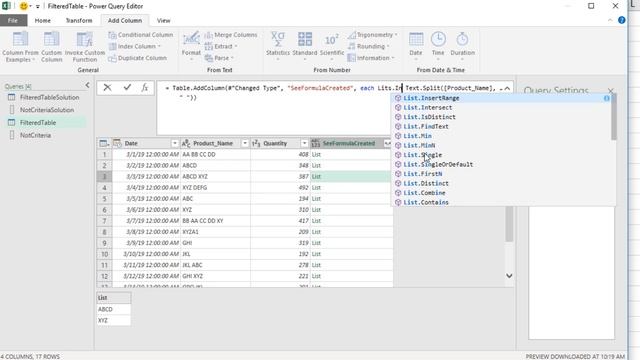The image size is (640, 360).
Task: Open Quantity column filter dropdown
Action: click(304, 143)
